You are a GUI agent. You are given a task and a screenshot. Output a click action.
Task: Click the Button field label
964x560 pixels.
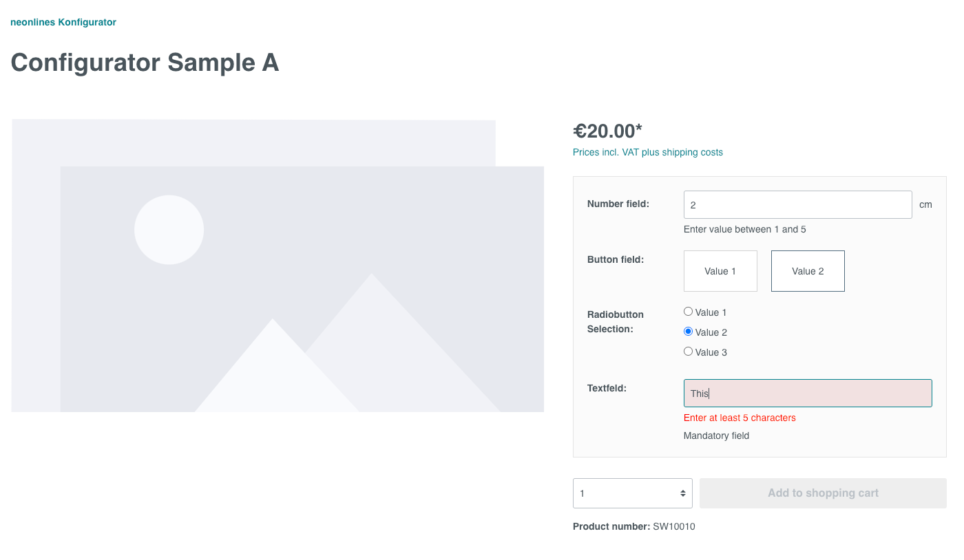(615, 259)
